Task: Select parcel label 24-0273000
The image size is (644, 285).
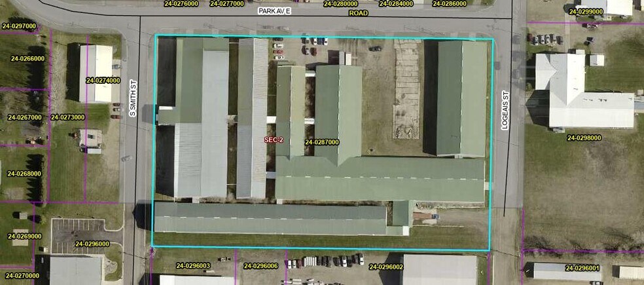Action: (x=67, y=117)
